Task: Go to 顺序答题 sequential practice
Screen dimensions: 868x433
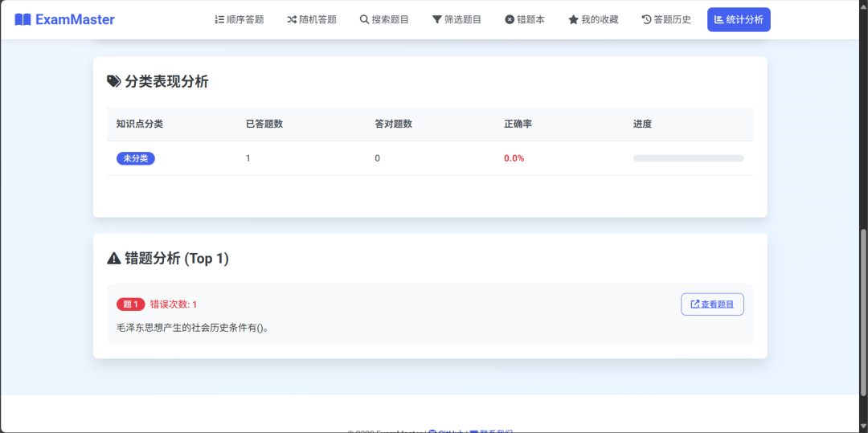Action: click(240, 20)
